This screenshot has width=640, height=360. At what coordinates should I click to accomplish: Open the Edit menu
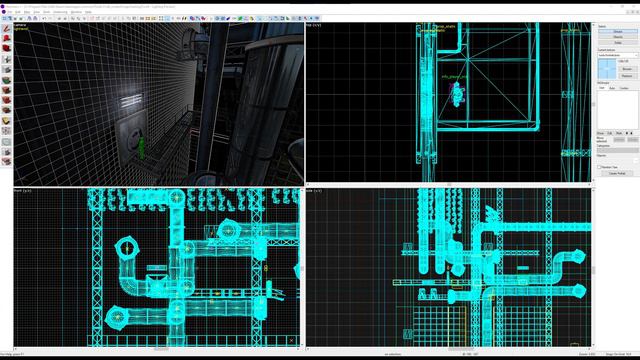(18, 12)
